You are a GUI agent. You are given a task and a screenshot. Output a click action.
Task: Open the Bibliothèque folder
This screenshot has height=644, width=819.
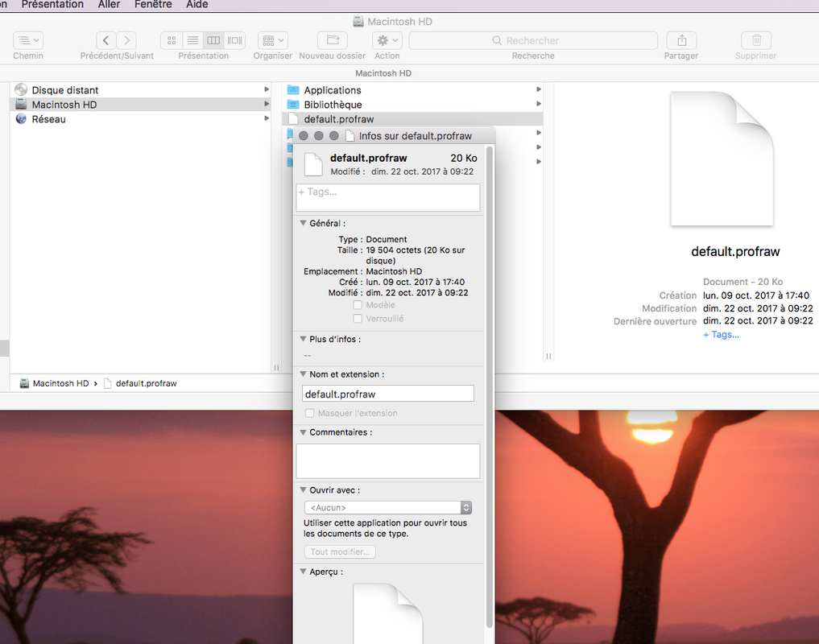412,105
